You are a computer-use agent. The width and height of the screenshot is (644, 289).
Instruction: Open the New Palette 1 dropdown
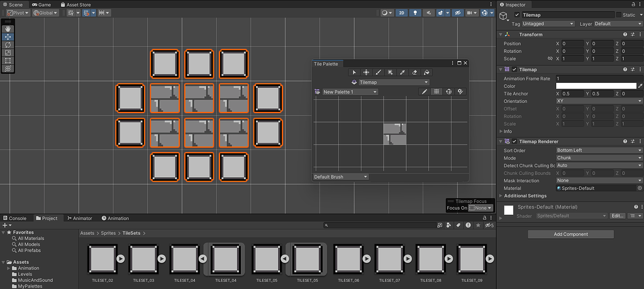pos(350,92)
